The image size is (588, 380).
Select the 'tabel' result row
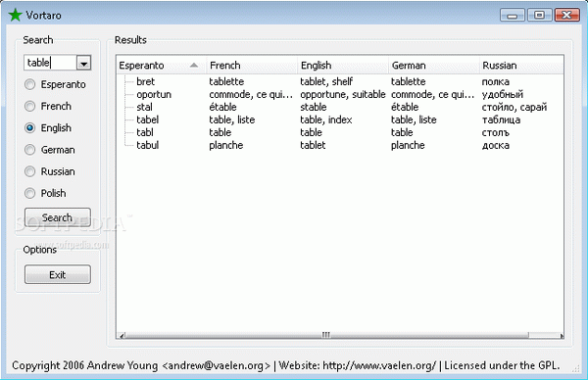(x=340, y=119)
